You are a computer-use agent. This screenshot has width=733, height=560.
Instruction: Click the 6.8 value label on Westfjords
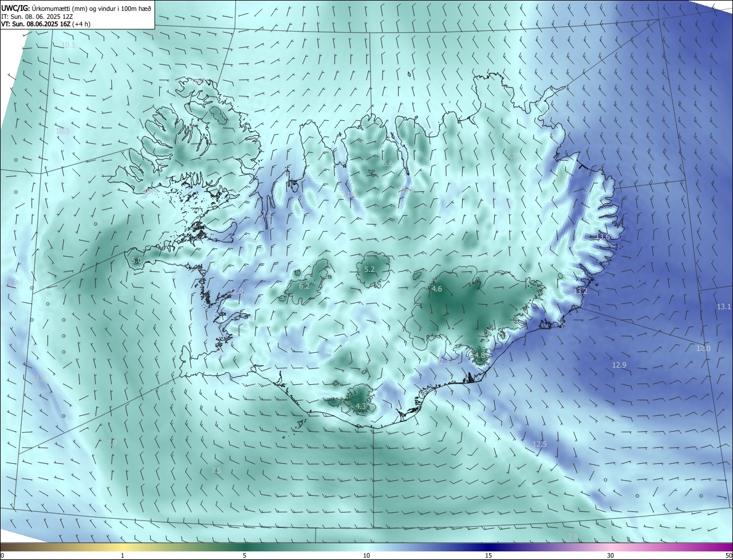[175, 141]
